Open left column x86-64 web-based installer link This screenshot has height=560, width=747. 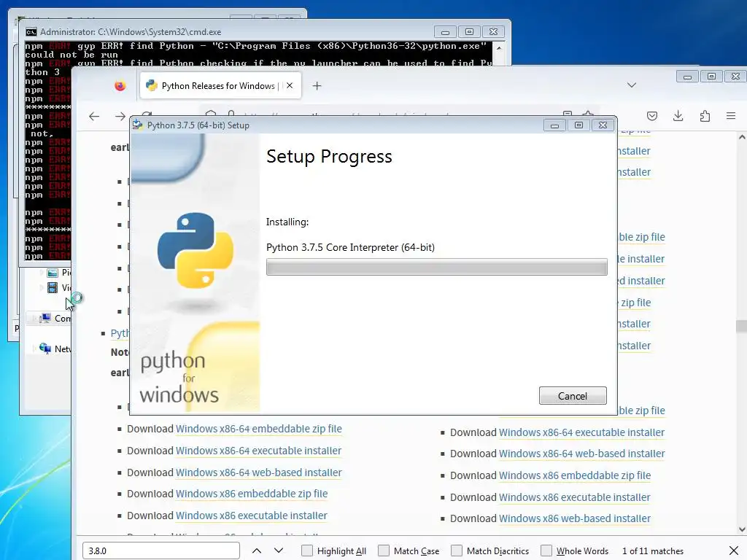coord(259,472)
